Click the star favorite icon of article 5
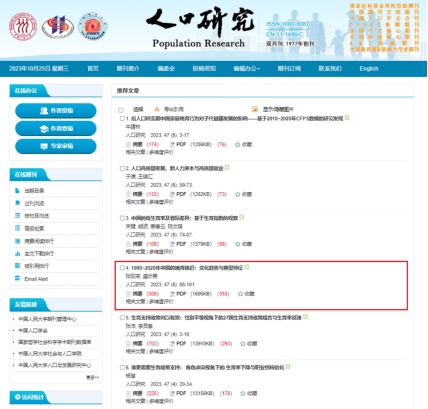This screenshot has width=428, height=409. click(x=243, y=344)
